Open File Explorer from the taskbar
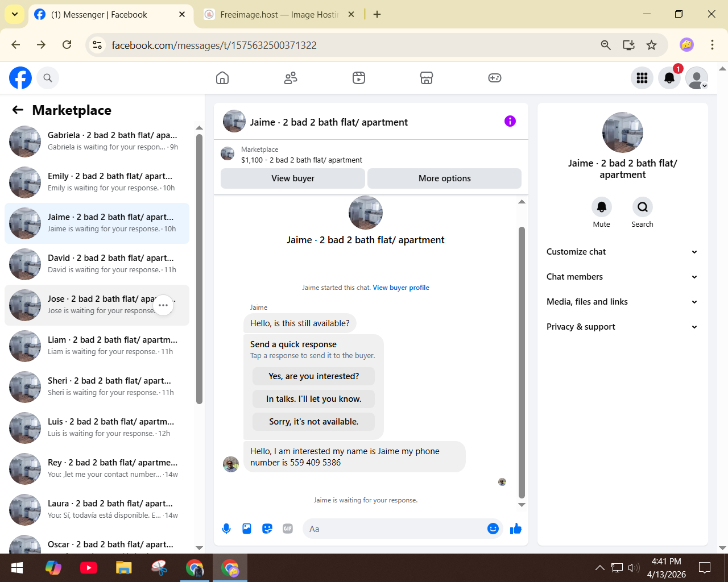This screenshot has height=582, width=728. coord(124,568)
